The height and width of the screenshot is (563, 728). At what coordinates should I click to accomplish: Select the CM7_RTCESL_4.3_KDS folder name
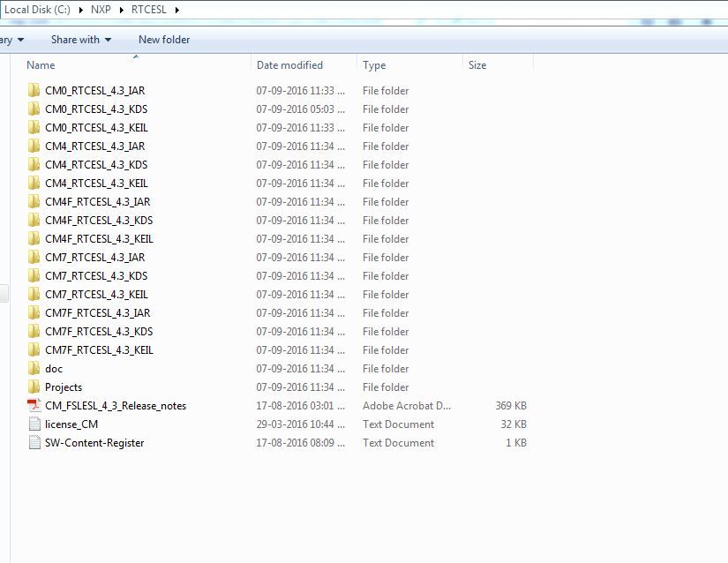point(96,276)
